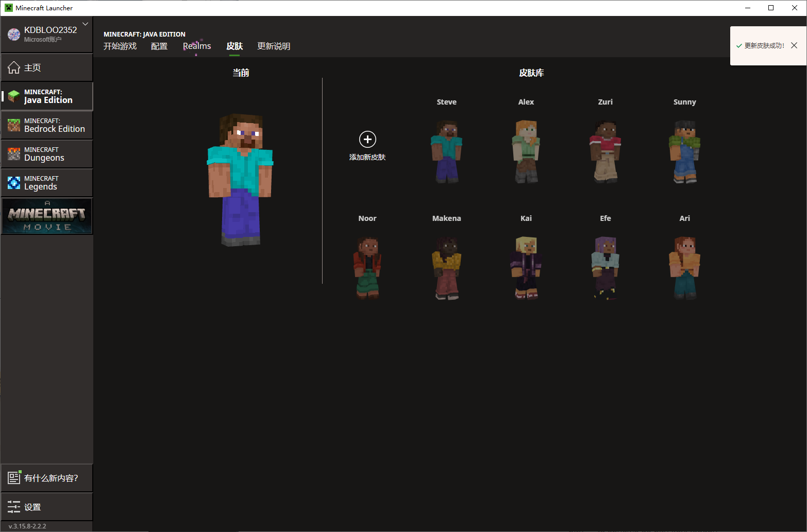Image resolution: width=807 pixels, height=532 pixels.
Task: Select the 皮肤 tab
Action: click(x=234, y=46)
